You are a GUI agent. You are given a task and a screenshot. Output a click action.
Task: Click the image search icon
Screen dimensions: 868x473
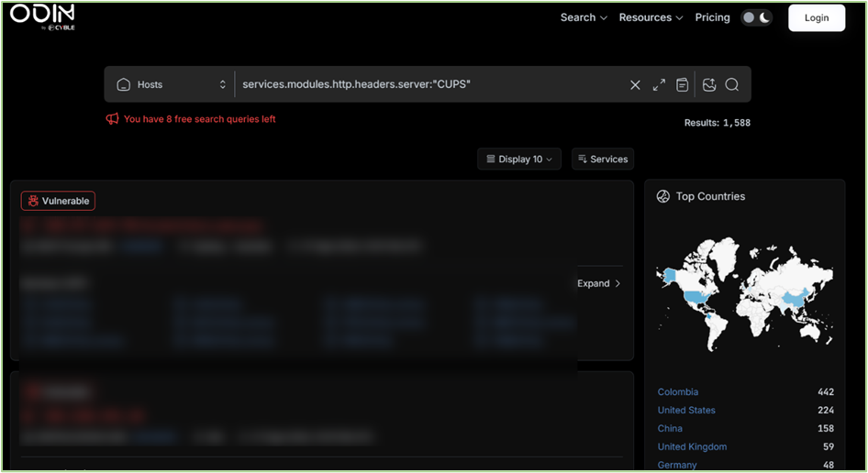pyautogui.click(x=709, y=84)
